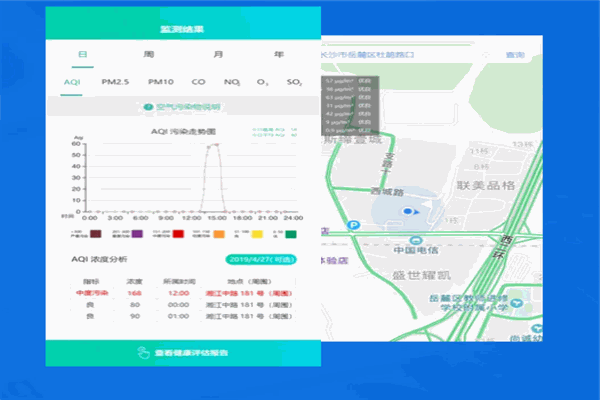The height and width of the screenshot is (400, 600).
Task: Select the NO₂ pollutant tab
Action: 232,82
